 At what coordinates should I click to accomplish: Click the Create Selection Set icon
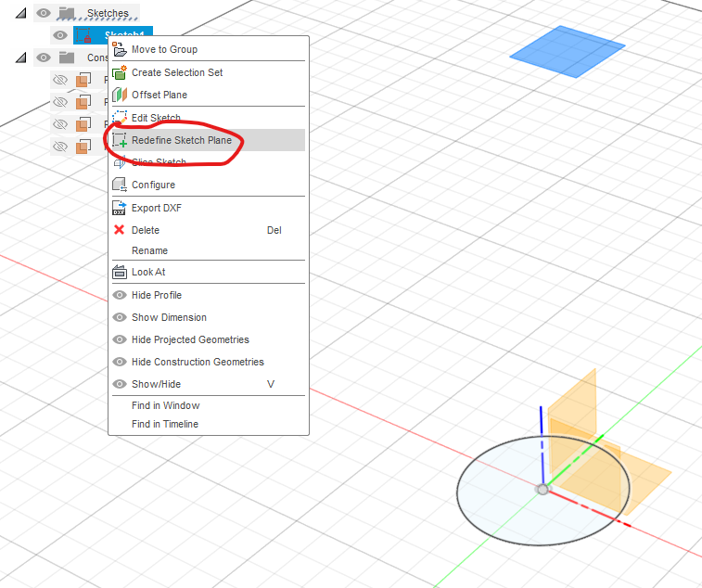[119, 72]
